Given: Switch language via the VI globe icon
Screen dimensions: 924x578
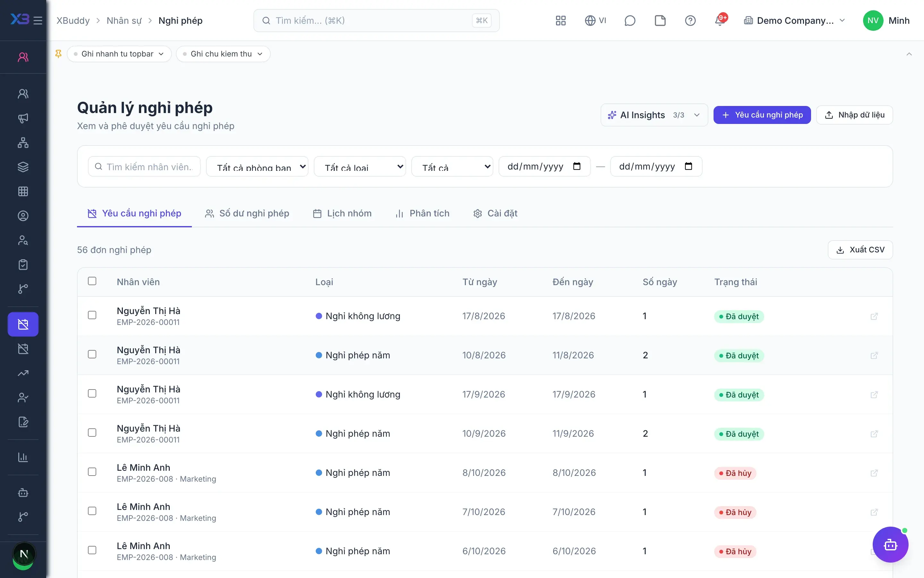Looking at the screenshot, I should (595, 21).
